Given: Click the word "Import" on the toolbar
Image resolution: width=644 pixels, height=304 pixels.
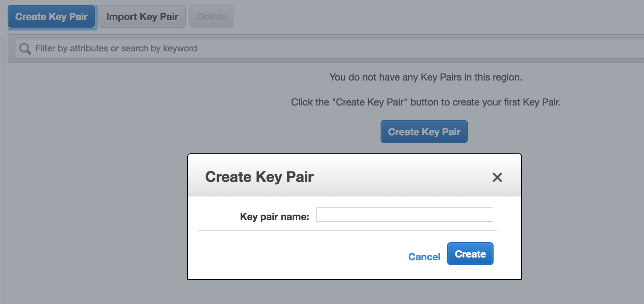Looking at the screenshot, I should [122, 17].
